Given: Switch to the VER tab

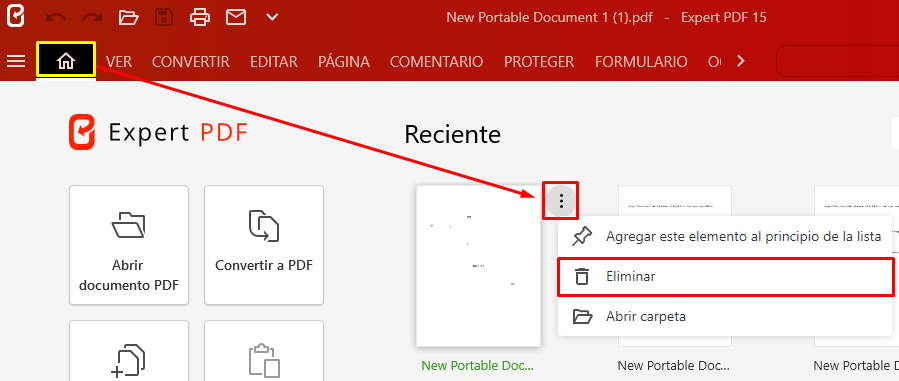Looking at the screenshot, I should tap(119, 61).
